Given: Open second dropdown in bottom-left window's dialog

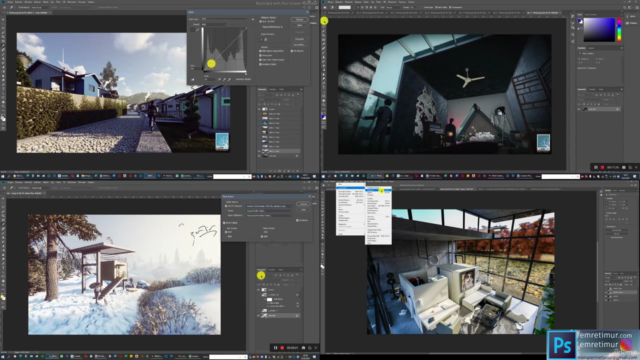Looking at the screenshot, I should (269, 211).
